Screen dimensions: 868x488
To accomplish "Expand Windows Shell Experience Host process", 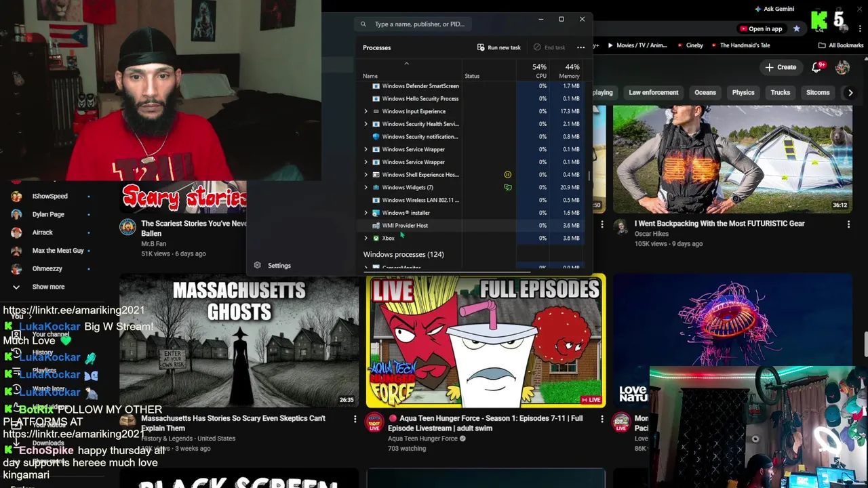I will 366,175.
